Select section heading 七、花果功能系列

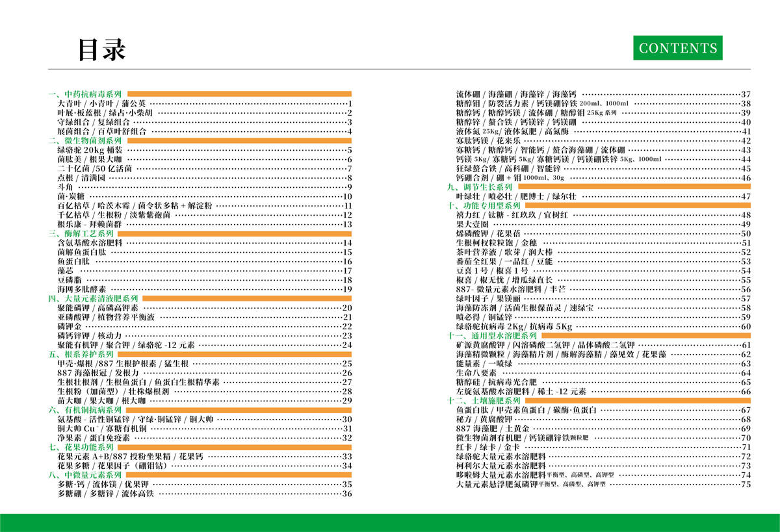pos(81,448)
